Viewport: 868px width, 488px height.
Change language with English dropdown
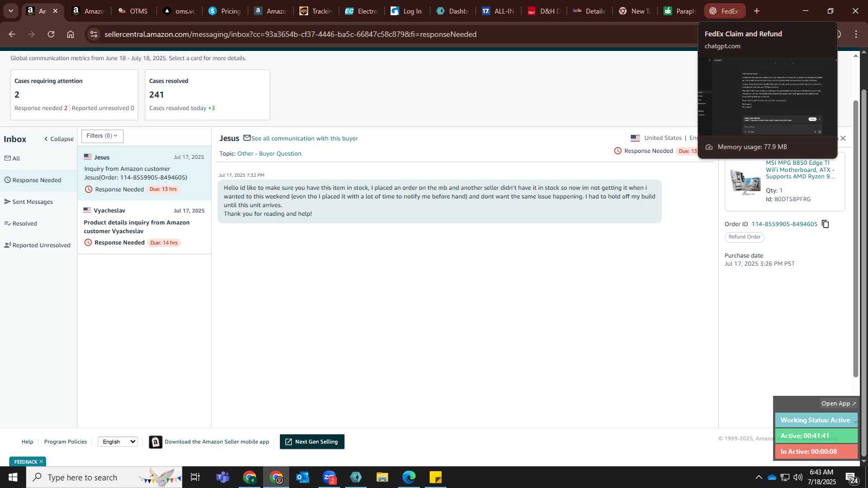pos(118,442)
